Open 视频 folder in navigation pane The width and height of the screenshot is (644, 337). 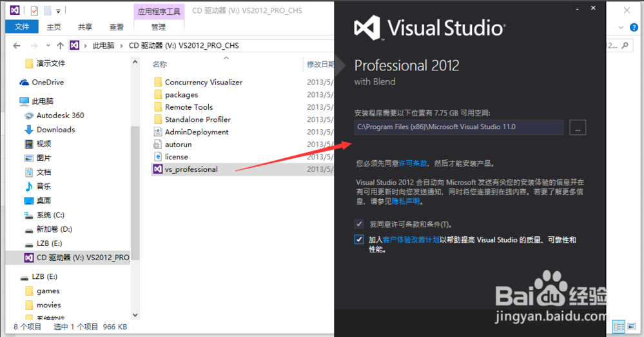click(44, 143)
